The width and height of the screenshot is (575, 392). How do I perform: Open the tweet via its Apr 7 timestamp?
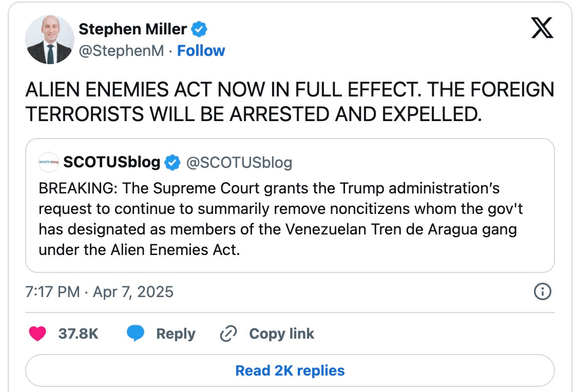pos(99,291)
